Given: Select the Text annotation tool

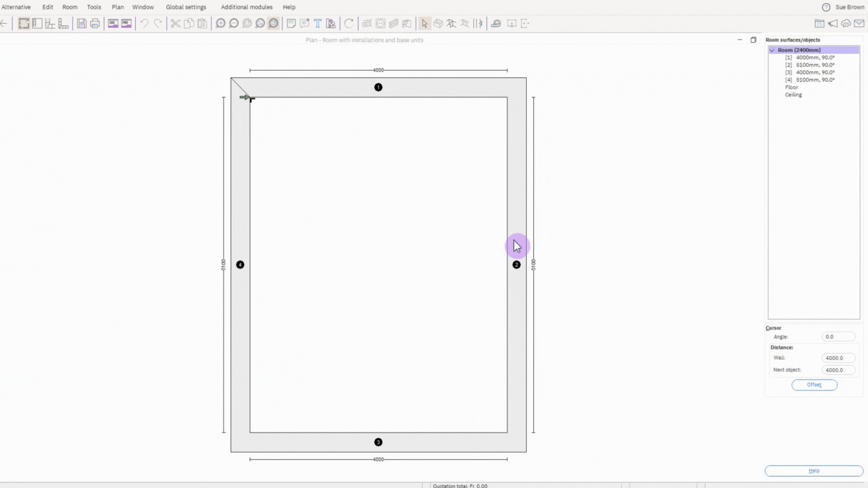Looking at the screenshot, I should click(318, 23).
